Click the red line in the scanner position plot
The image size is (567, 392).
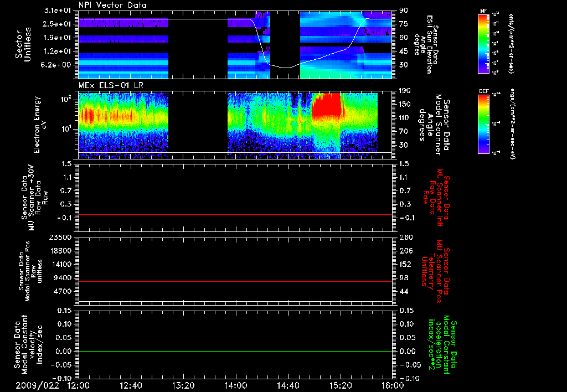pos(235,281)
